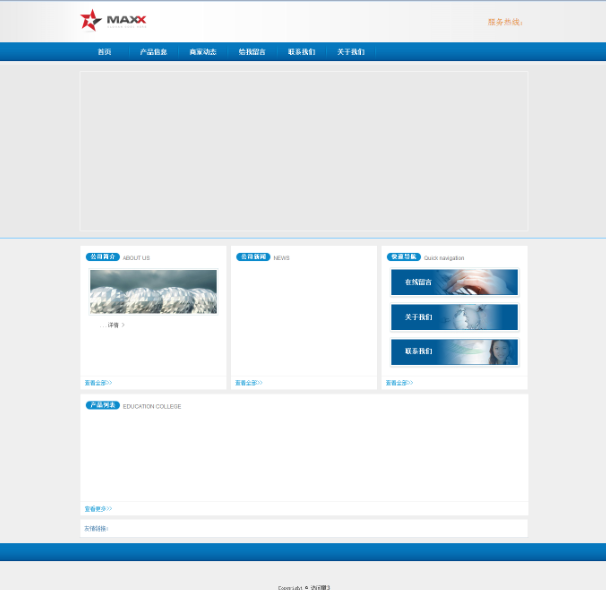Click 查看全部 under About Us panel
606x590 pixels.
point(97,382)
